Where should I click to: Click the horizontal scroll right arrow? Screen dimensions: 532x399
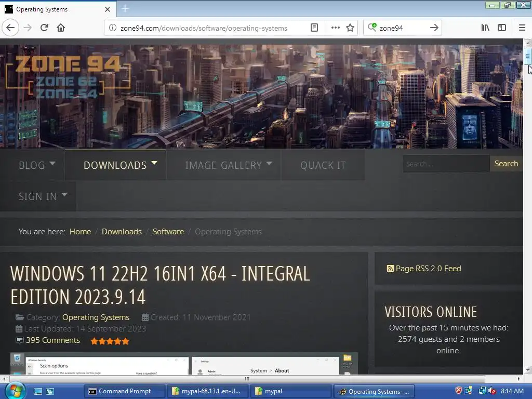[x=518, y=379]
